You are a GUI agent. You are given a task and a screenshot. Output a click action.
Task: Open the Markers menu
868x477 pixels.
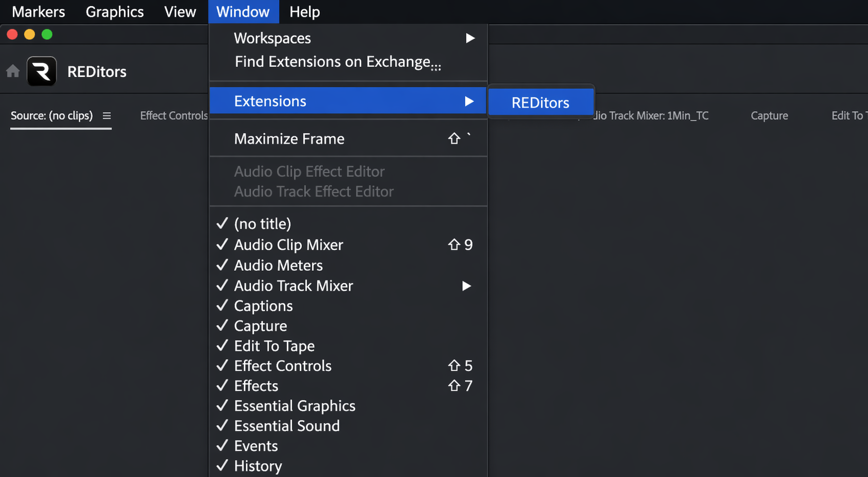[x=38, y=11]
